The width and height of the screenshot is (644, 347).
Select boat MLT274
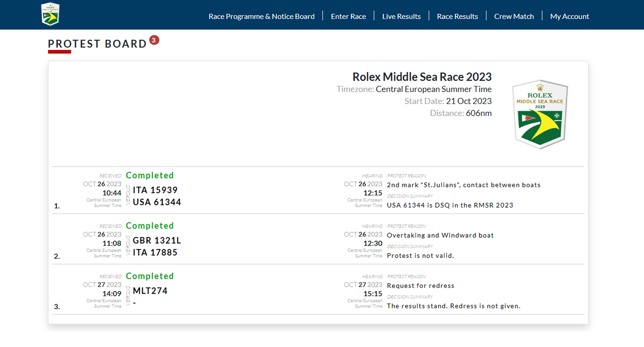pyautogui.click(x=150, y=291)
